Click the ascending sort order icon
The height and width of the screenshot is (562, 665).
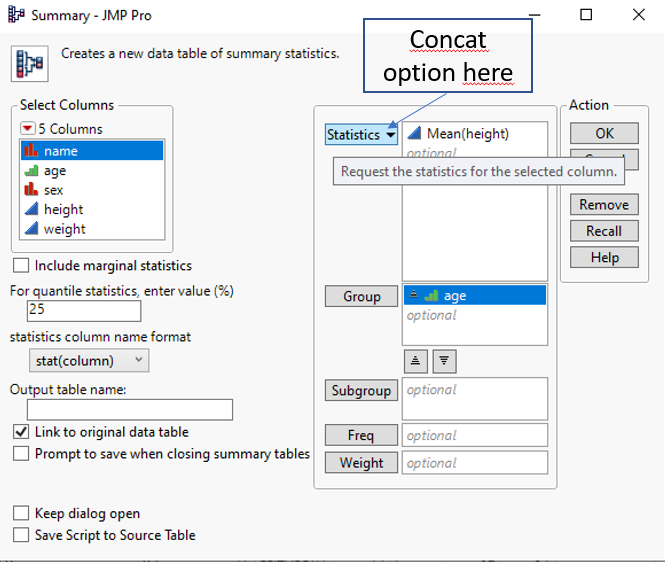point(416,360)
